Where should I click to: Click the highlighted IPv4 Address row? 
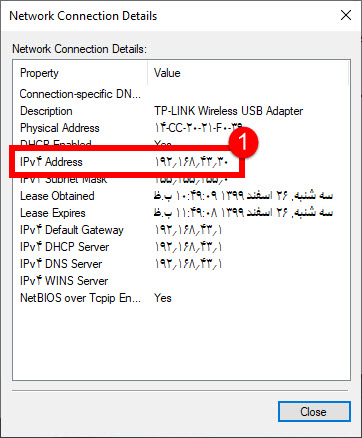pyautogui.click(x=127, y=162)
